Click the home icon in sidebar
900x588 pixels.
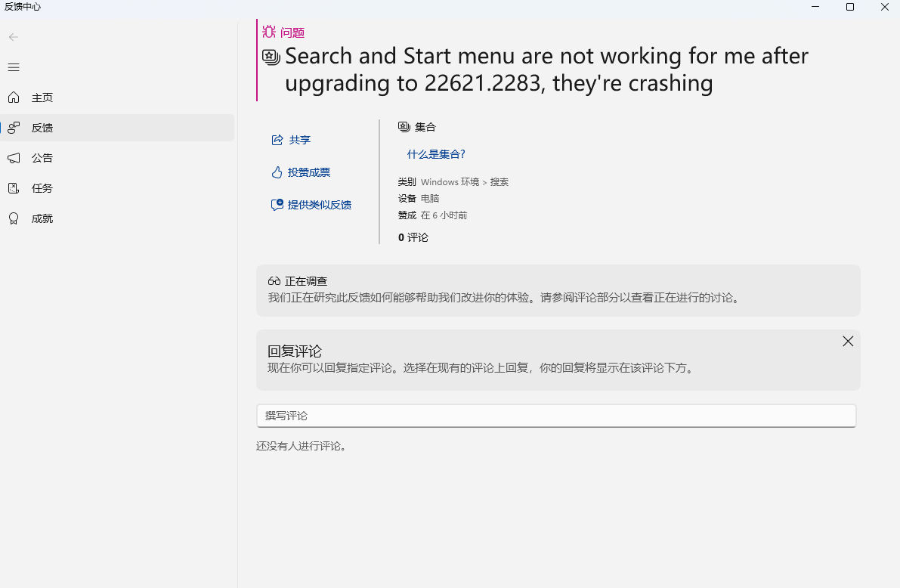click(x=14, y=97)
